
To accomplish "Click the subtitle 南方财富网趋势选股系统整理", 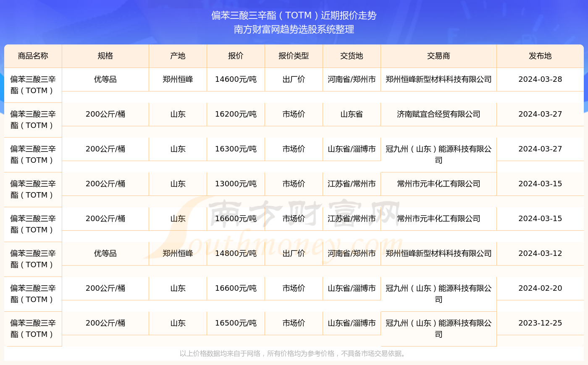I will pos(294,29).
